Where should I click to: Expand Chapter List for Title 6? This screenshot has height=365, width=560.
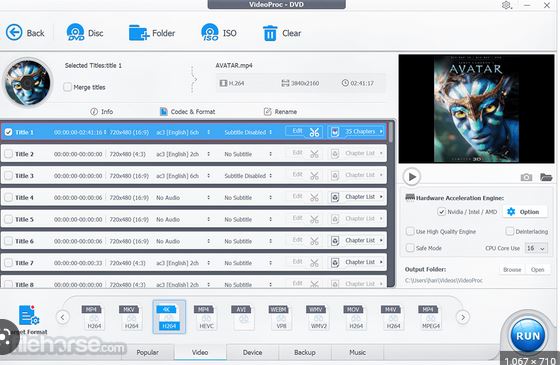(357, 241)
